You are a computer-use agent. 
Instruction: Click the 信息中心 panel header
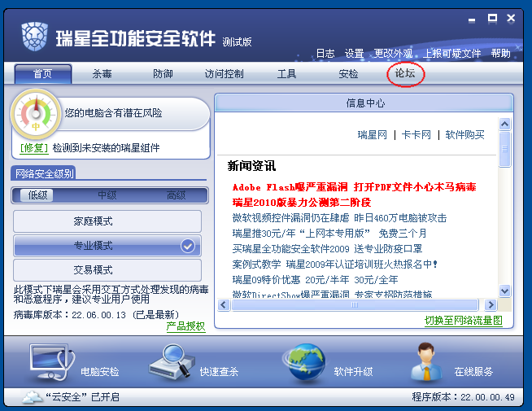point(364,103)
